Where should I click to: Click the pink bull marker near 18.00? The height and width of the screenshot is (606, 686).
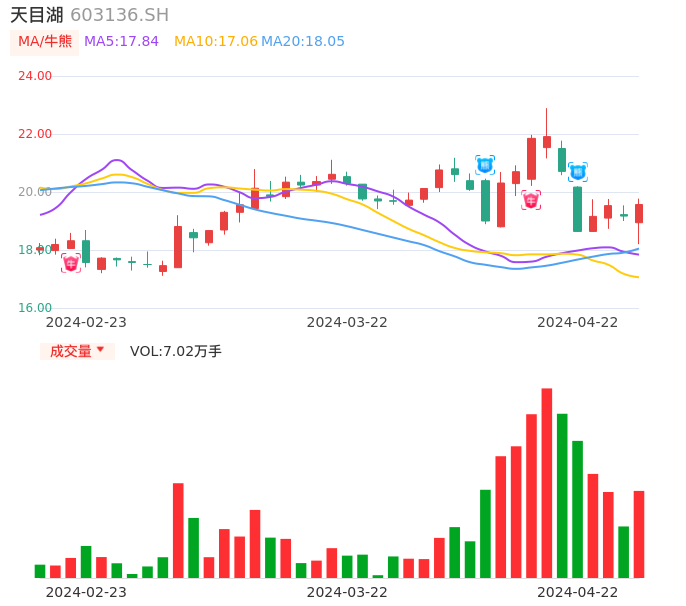click(71, 263)
